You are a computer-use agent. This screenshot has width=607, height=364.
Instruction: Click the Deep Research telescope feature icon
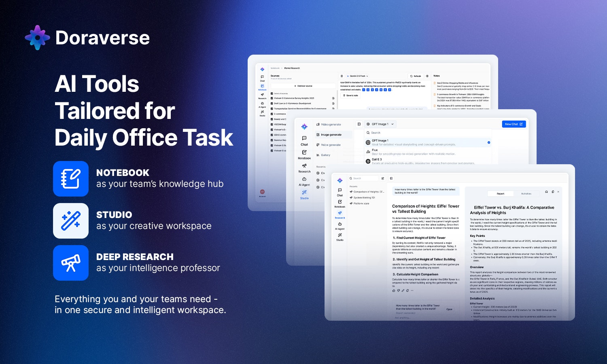[x=71, y=263]
